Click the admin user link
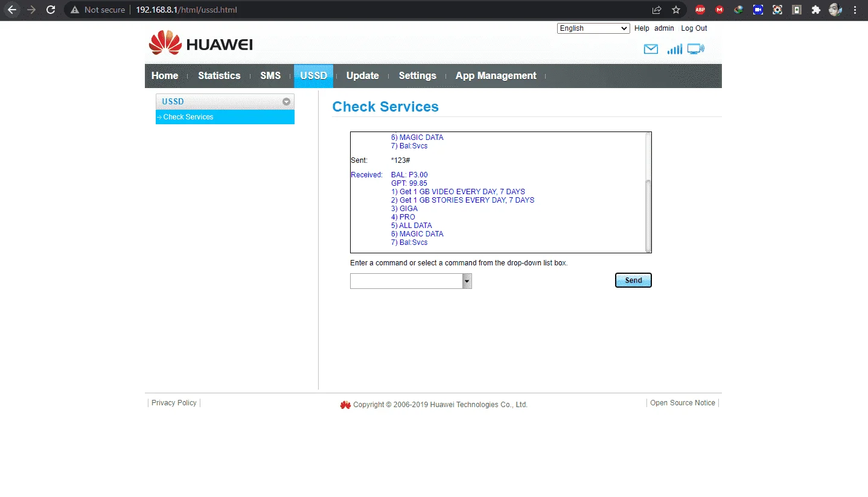868x497 pixels. (x=664, y=28)
